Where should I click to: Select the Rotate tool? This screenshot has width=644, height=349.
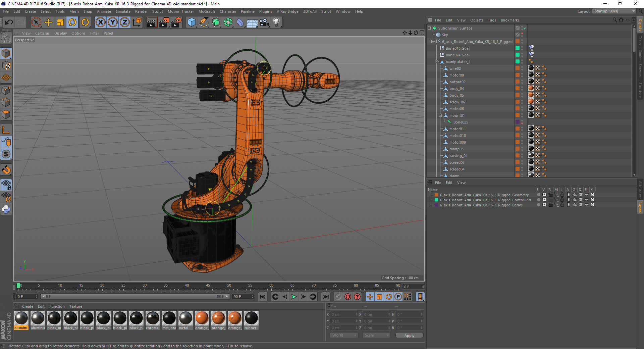click(73, 22)
